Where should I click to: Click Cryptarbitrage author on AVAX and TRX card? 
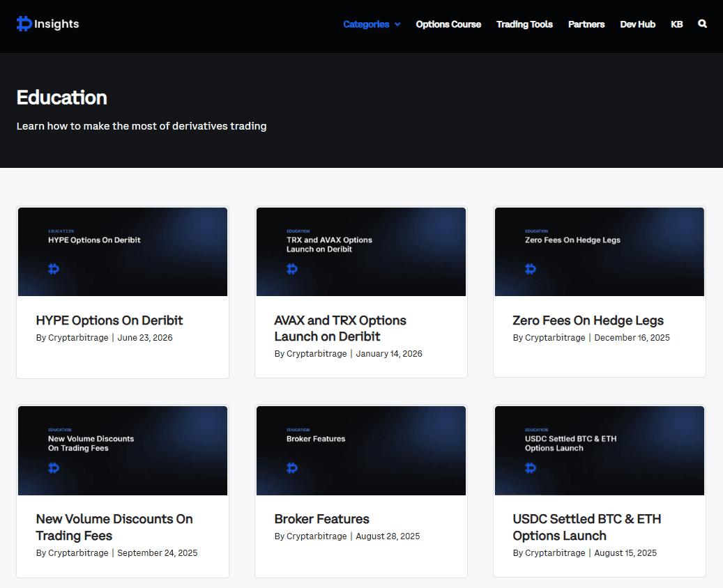(317, 354)
